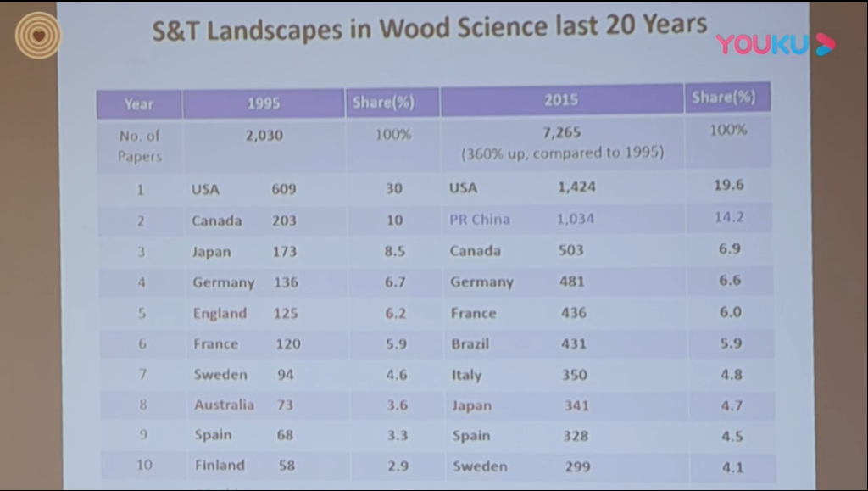Click the France count "120"
868x491 pixels.
click(288, 343)
